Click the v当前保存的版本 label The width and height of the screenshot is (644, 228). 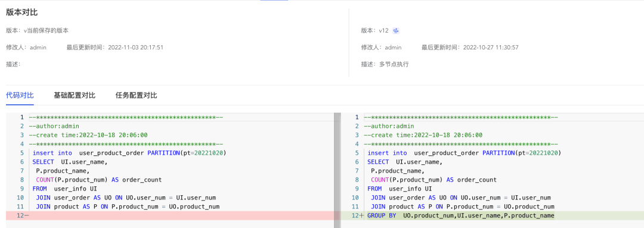[46, 31]
